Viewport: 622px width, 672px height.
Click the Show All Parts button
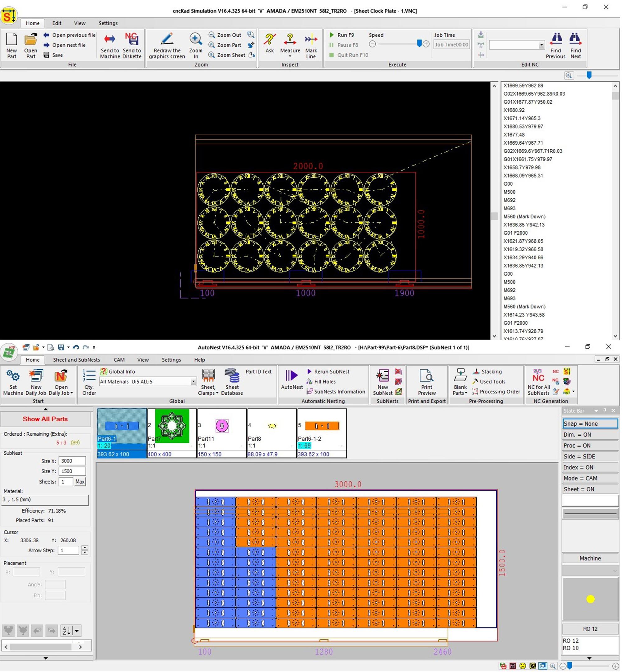[x=45, y=419]
